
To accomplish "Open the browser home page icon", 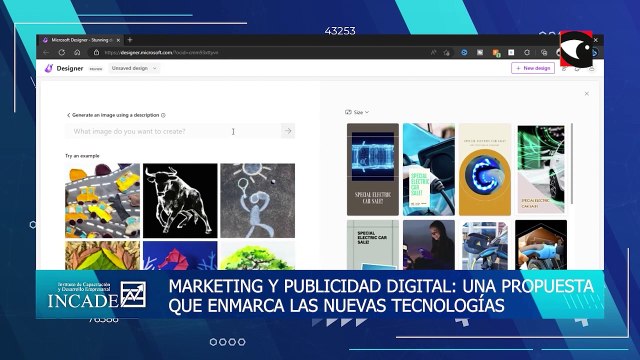I will pyautogui.click(x=77, y=53).
